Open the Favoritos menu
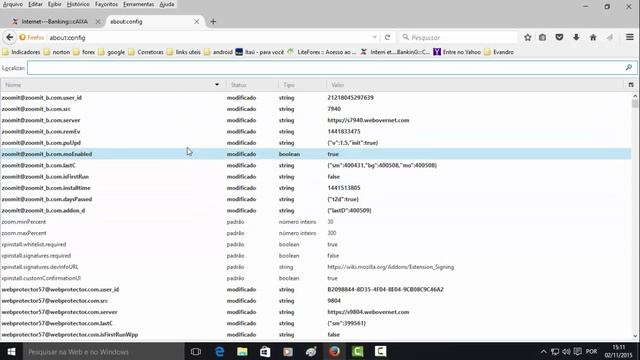640x360 pixels. 106,4
